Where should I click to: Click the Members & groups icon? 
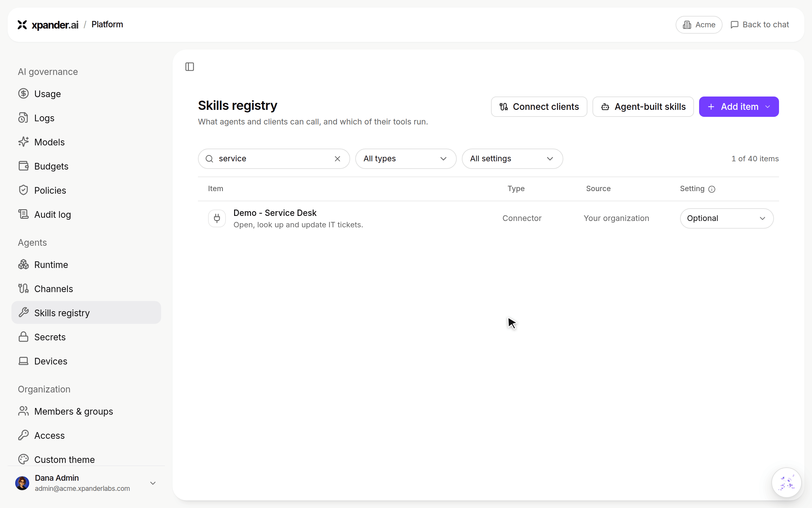23,411
